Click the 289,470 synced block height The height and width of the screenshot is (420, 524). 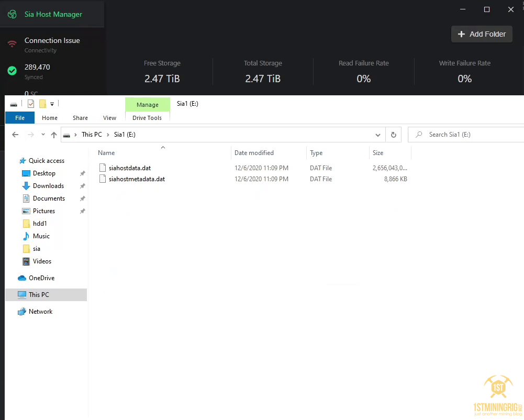coord(37,67)
